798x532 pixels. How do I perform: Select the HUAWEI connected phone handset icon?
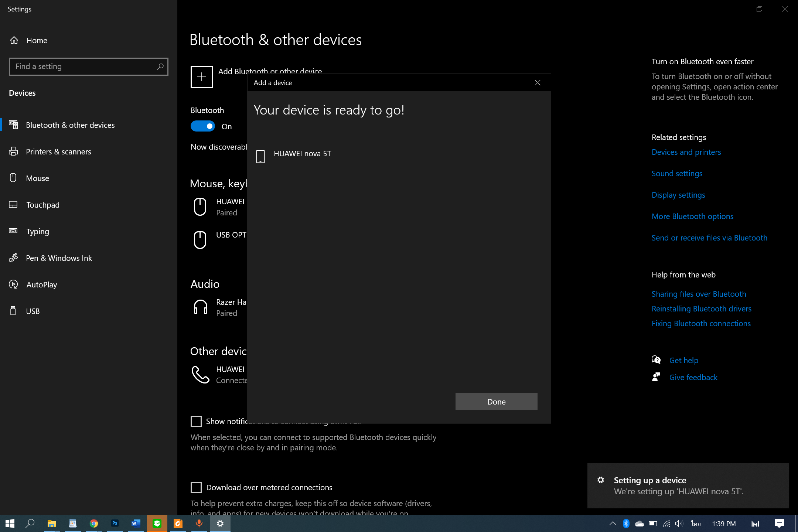200,375
